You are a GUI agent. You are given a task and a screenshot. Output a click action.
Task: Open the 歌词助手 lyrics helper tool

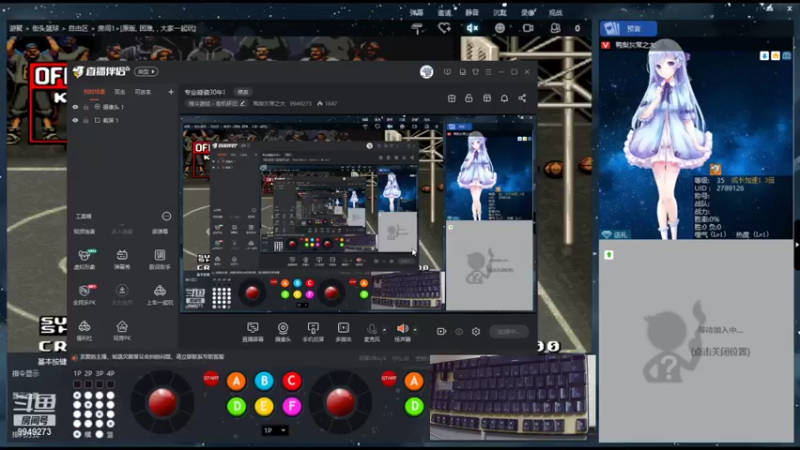tap(160, 259)
